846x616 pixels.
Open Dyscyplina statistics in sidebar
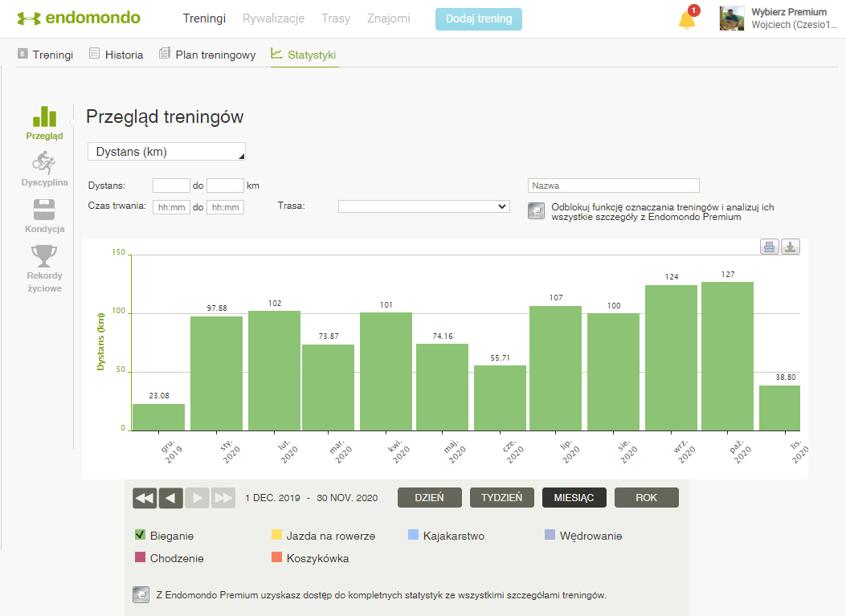44,169
